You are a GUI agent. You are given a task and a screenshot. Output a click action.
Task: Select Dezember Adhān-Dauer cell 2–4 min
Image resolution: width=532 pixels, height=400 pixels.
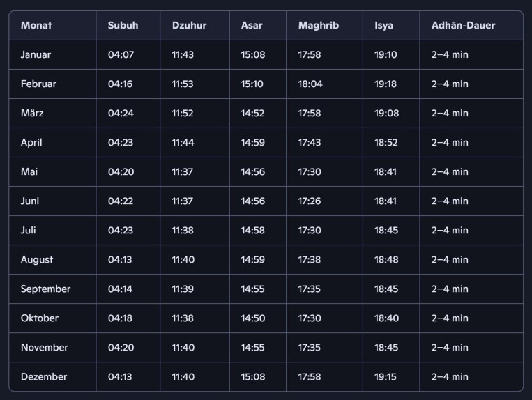point(450,376)
